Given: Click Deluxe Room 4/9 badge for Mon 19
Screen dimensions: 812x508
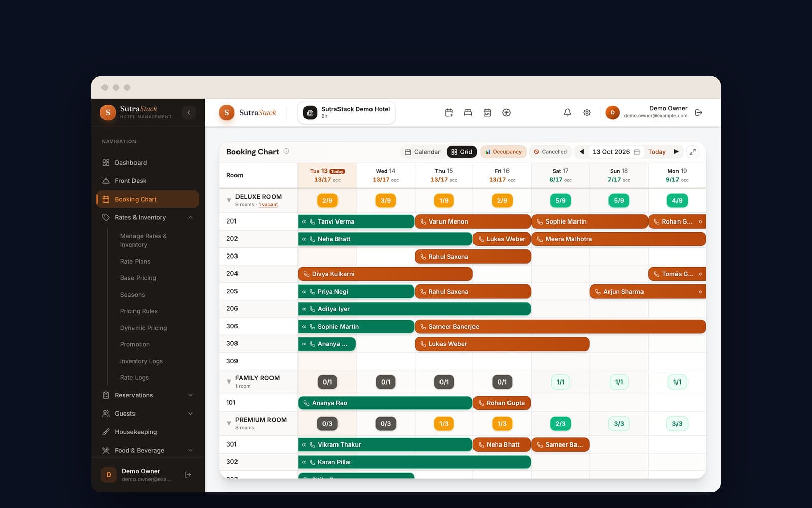Looking at the screenshot, I should tap(677, 201).
